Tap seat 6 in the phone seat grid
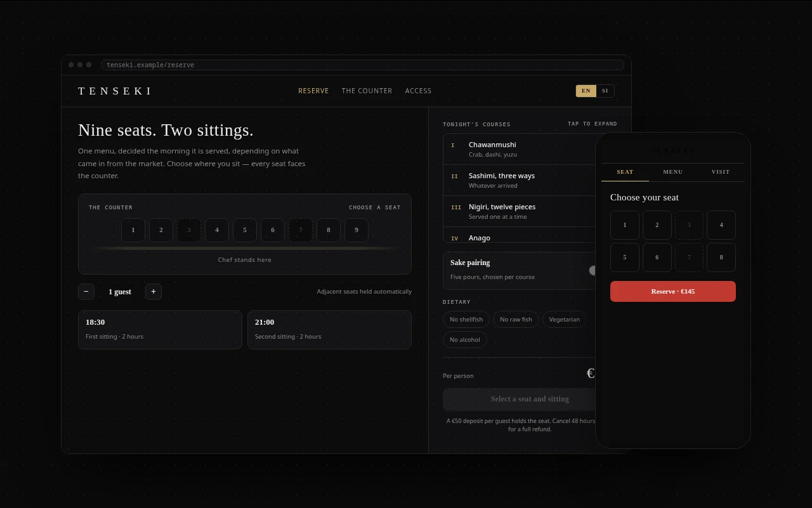Screen dimensions: 812x508 (x=657, y=257)
